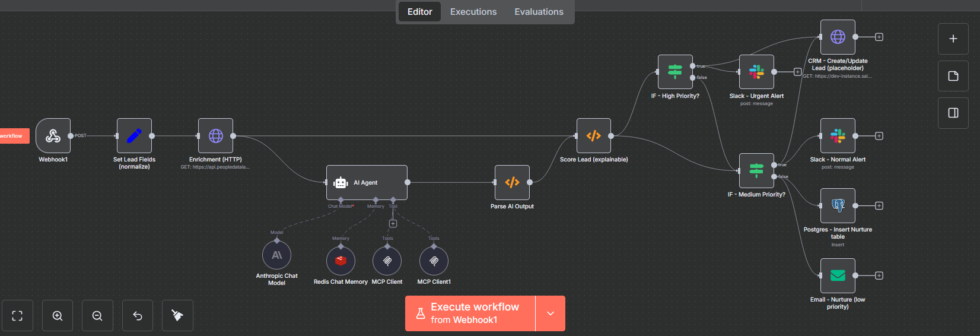Click the Score Lead (explainable) label
This screenshot has width=980, height=336.
[x=594, y=160]
